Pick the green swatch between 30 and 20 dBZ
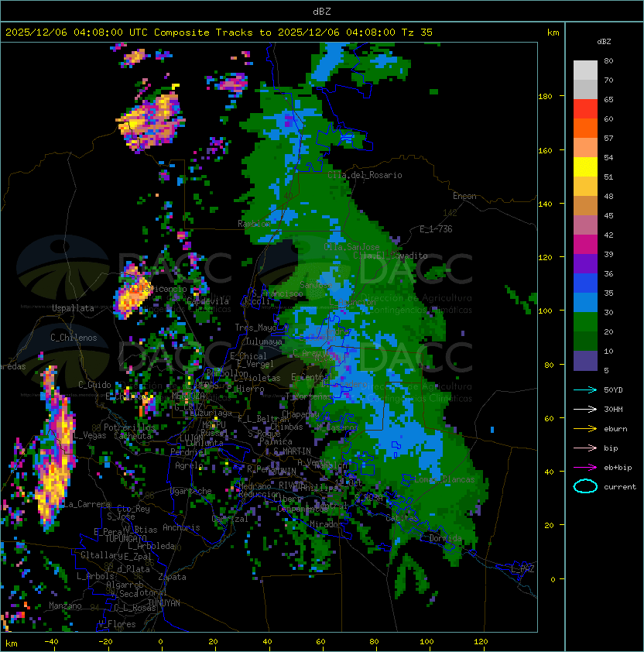Viewport: 644px width, 652px height. 585,322
